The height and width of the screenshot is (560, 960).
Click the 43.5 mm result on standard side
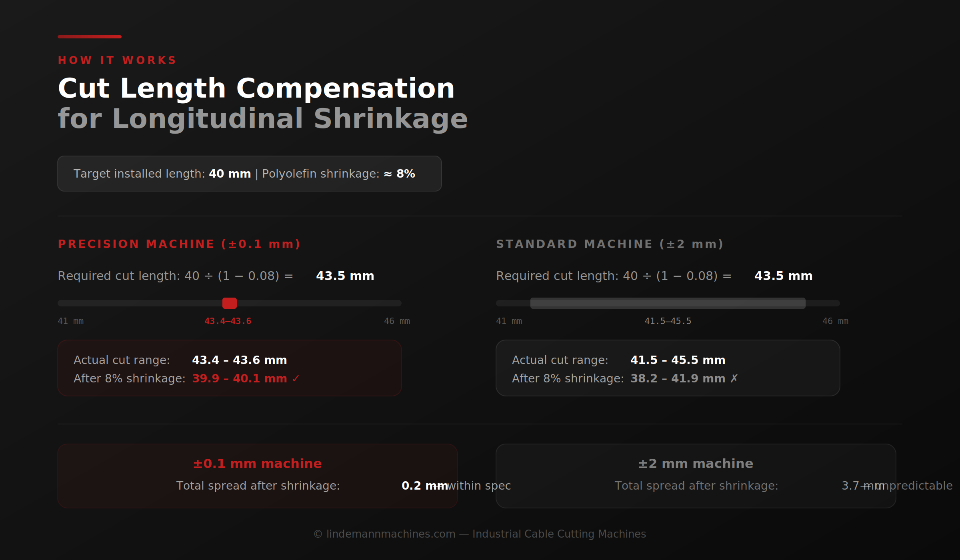[x=783, y=276]
